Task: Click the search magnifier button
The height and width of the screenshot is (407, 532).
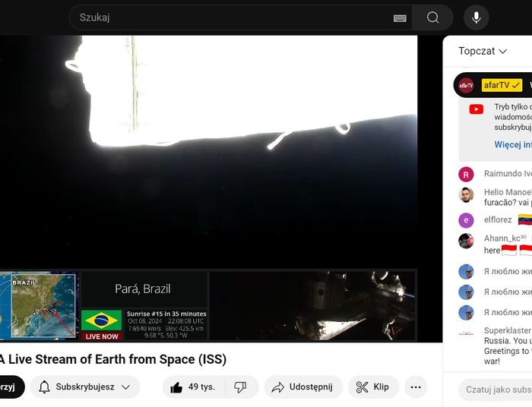Action: click(x=432, y=17)
